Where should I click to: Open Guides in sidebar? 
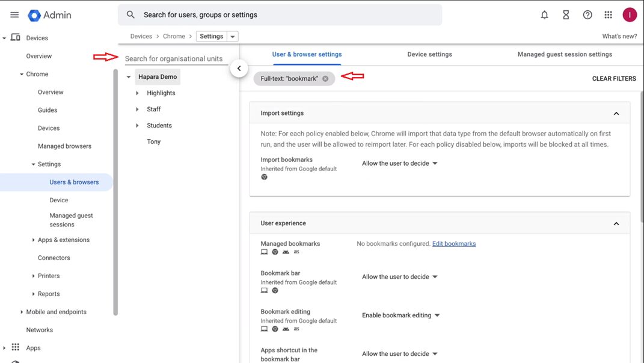pyautogui.click(x=48, y=110)
